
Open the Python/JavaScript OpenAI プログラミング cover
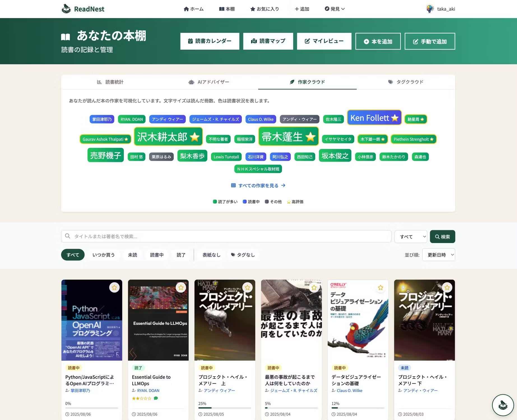pos(92,320)
